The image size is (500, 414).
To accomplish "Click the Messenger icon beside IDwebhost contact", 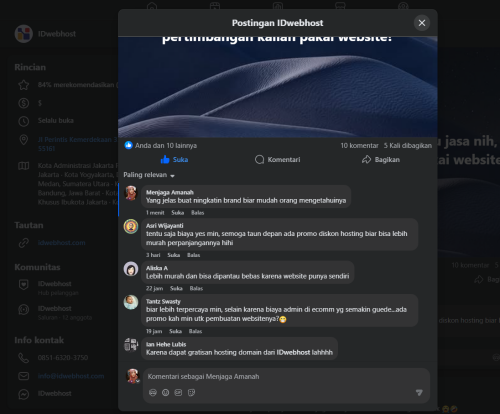I will 24,394.
